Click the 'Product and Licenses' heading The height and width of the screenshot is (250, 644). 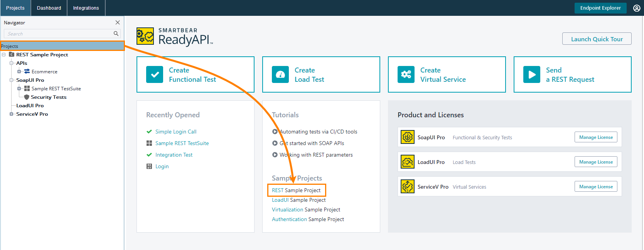point(431,115)
